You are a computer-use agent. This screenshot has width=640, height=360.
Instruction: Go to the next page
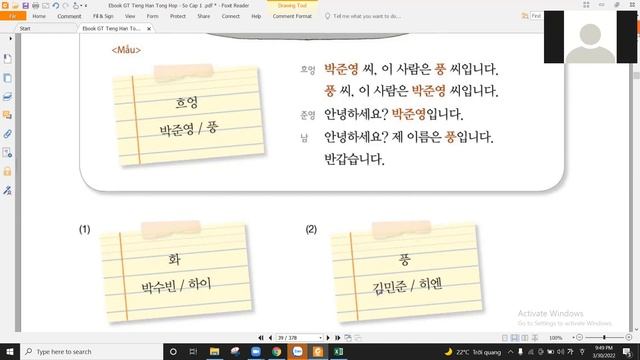[x=328, y=338]
